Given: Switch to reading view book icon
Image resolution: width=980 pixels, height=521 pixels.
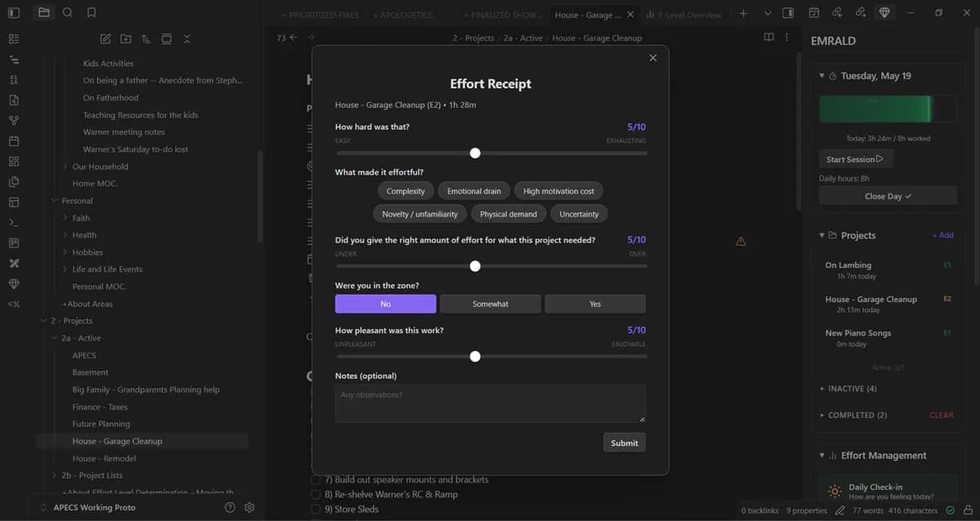Looking at the screenshot, I should tap(768, 38).
